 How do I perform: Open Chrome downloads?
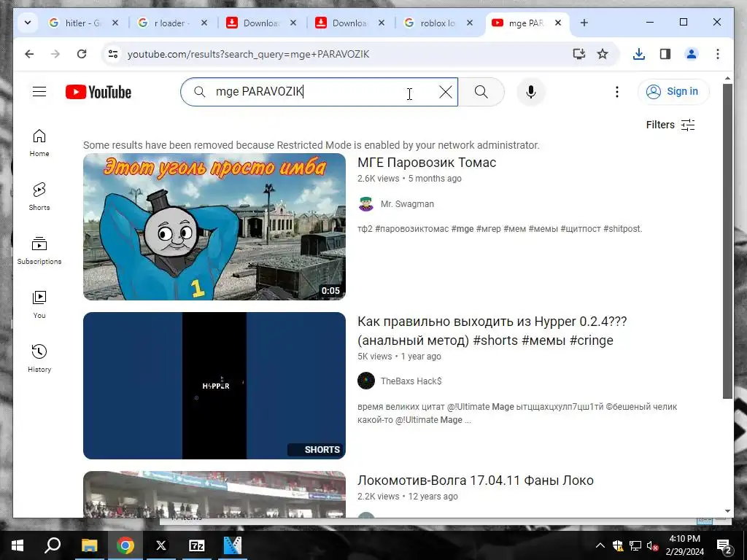click(x=639, y=54)
